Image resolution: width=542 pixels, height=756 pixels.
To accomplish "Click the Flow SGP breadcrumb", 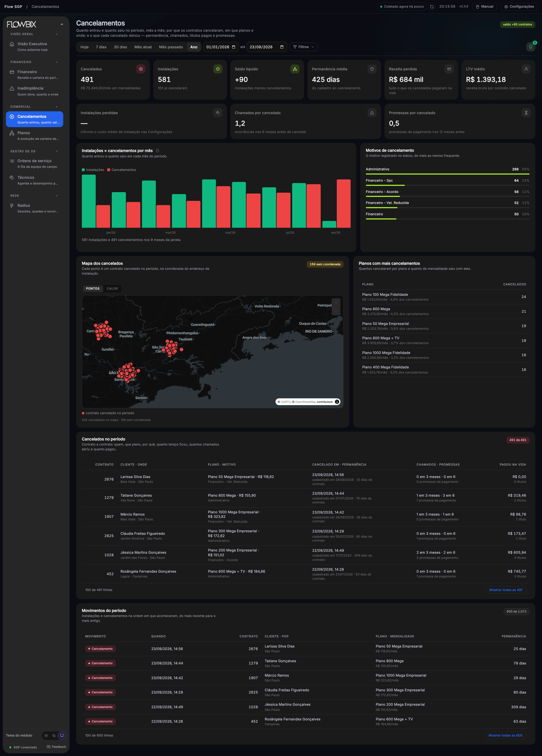I will (x=13, y=7).
